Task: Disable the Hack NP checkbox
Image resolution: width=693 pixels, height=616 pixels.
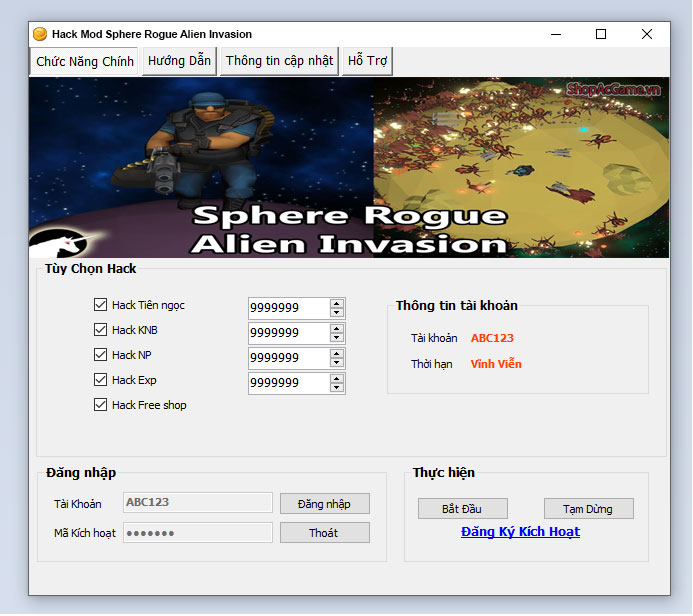Action: (x=100, y=355)
